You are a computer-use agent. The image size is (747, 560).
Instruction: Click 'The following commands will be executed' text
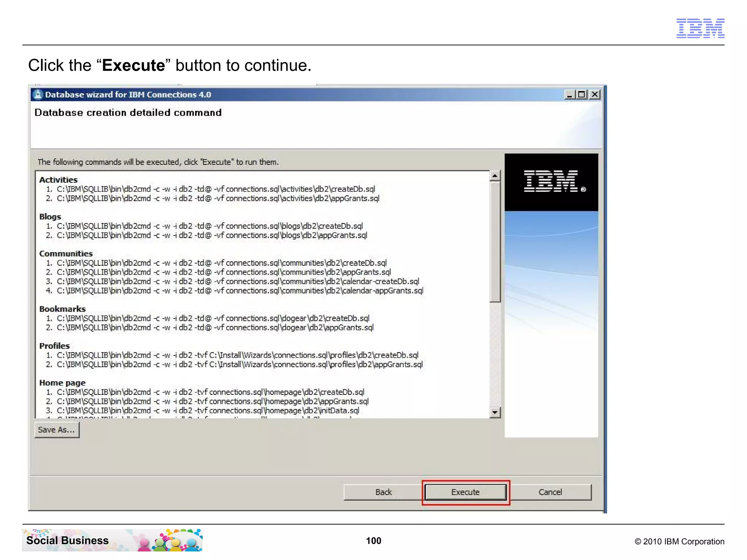(x=158, y=162)
